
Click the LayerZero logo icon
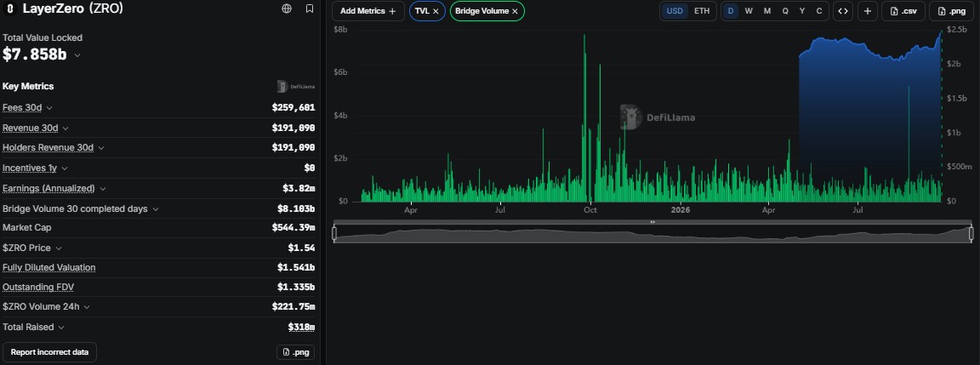pos(9,9)
